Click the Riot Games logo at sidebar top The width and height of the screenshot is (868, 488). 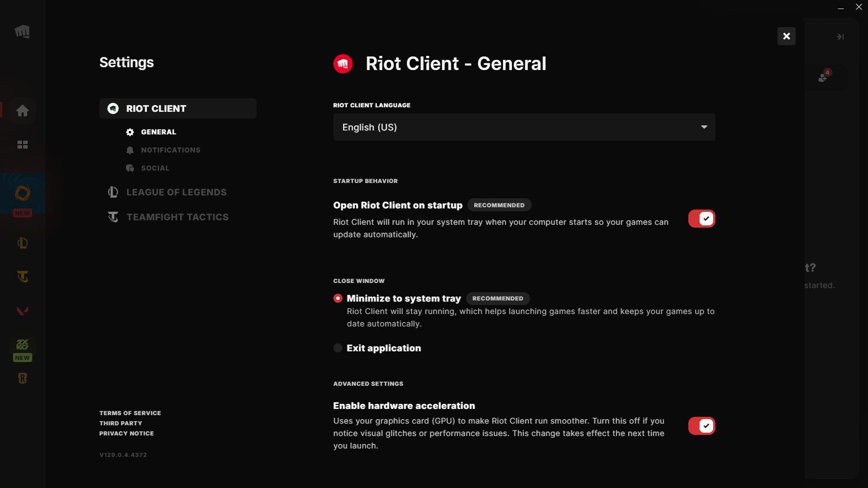click(x=23, y=32)
